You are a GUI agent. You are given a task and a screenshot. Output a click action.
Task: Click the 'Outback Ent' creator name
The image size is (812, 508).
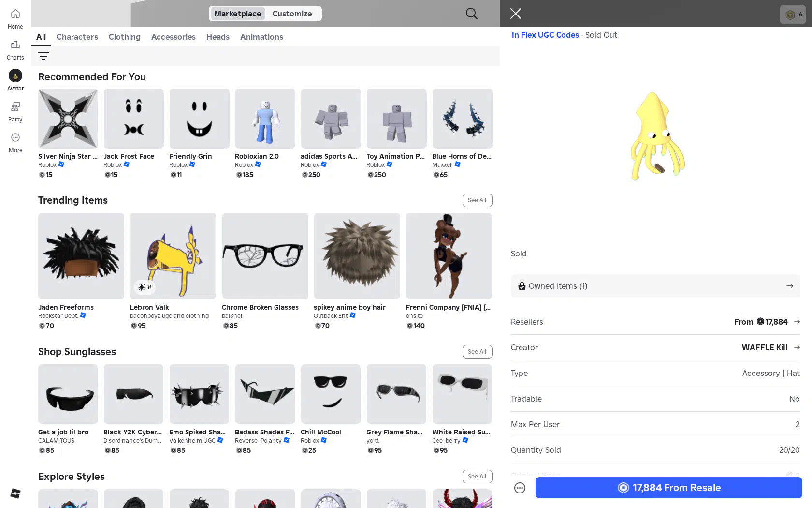click(x=331, y=316)
